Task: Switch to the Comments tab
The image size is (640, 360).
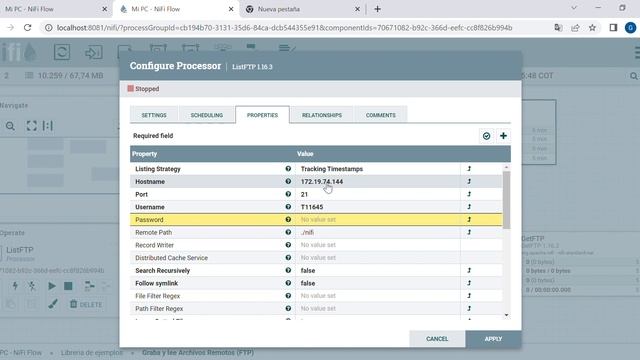Action: coord(380,115)
